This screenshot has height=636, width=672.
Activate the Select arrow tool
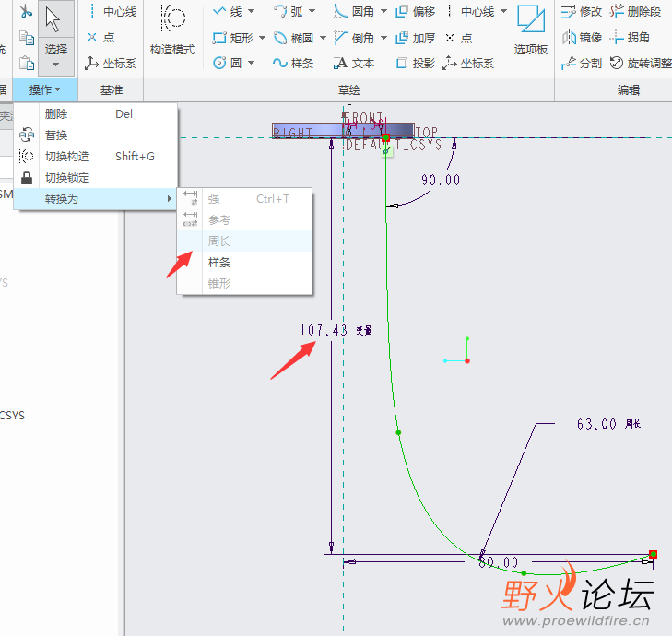pos(55,19)
